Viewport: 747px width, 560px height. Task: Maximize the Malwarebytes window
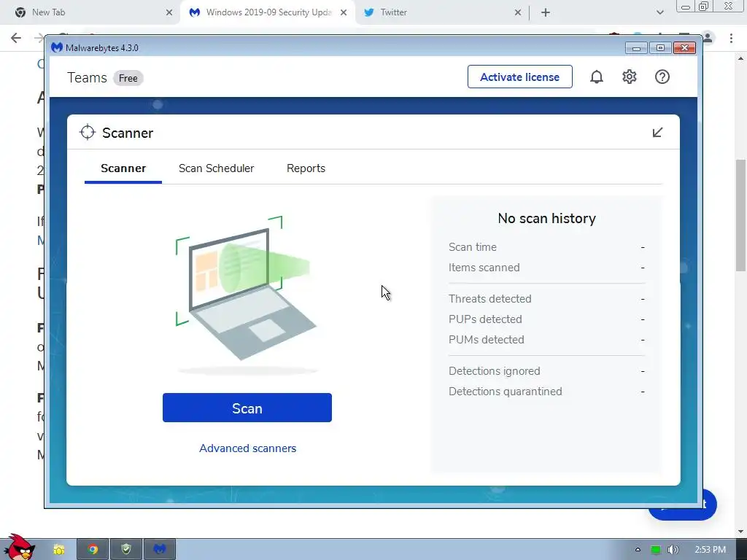[x=660, y=48]
